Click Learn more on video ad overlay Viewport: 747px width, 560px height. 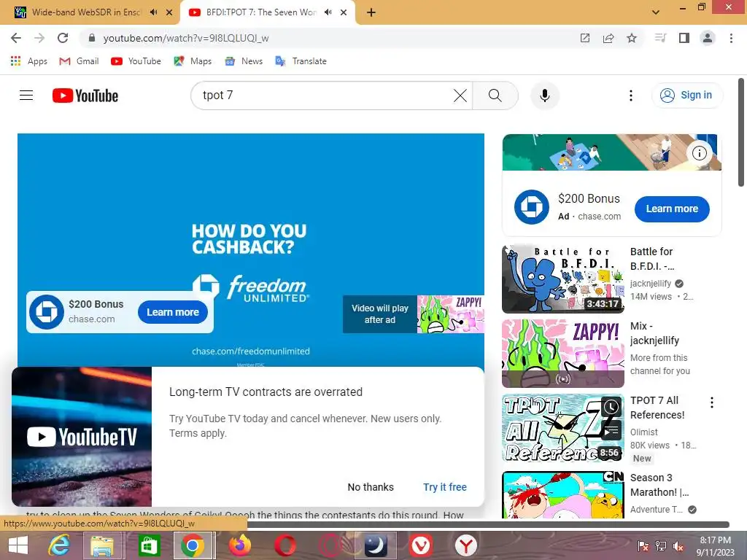point(172,312)
